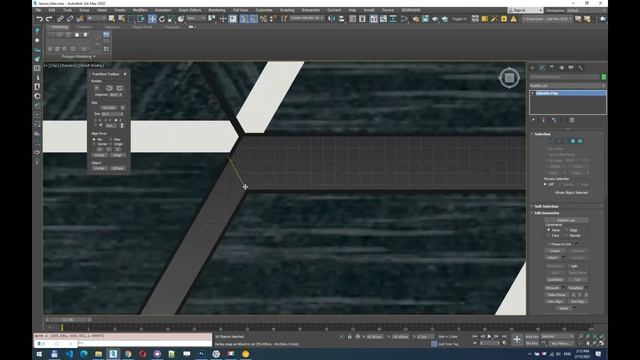This screenshot has height=360, width=640.
Task: Toggle the 3D Snaps icon
Action: click(x=244, y=19)
